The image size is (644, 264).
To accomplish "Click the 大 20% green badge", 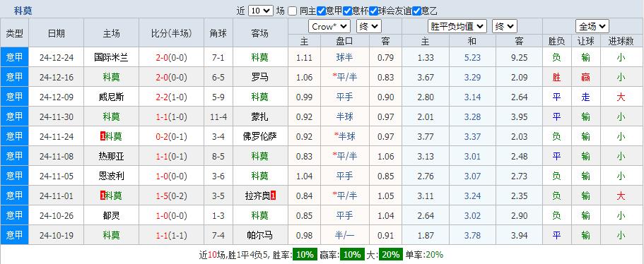I will (391, 255).
